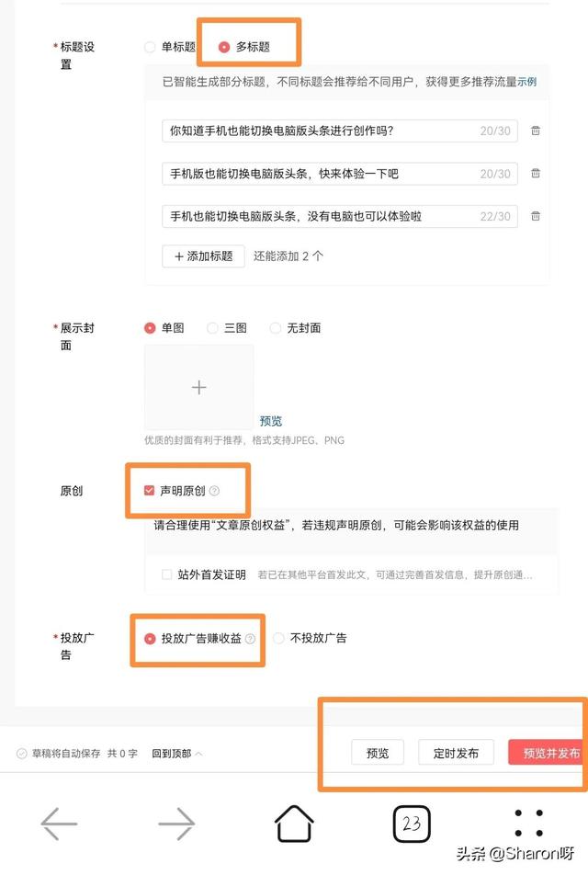588x875 pixels.
Task: Open the browser four-dot menu
Action: coord(529,824)
